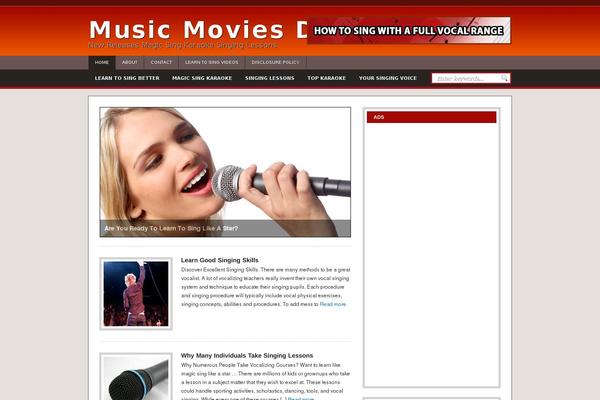Click the How To Sing banner ad
The width and height of the screenshot is (600, 400).
(x=409, y=30)
